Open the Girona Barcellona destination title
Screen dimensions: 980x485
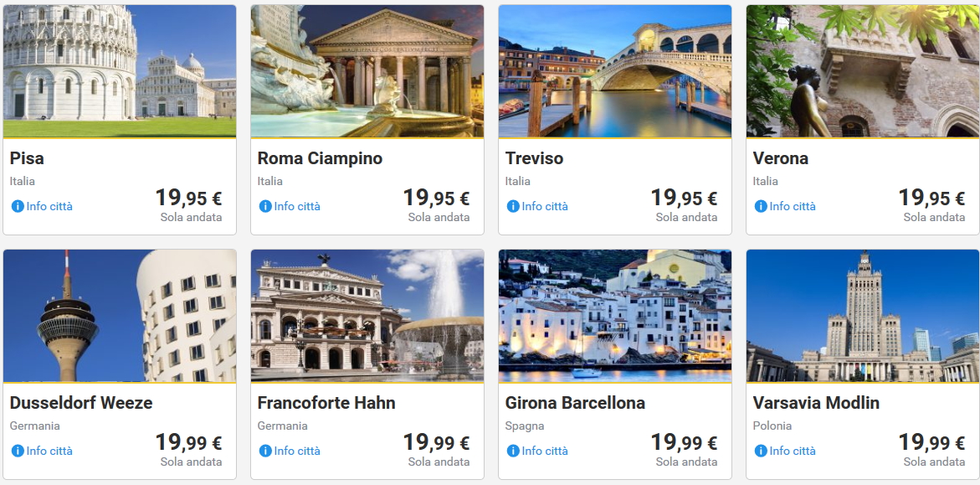(x=575, y=403)
